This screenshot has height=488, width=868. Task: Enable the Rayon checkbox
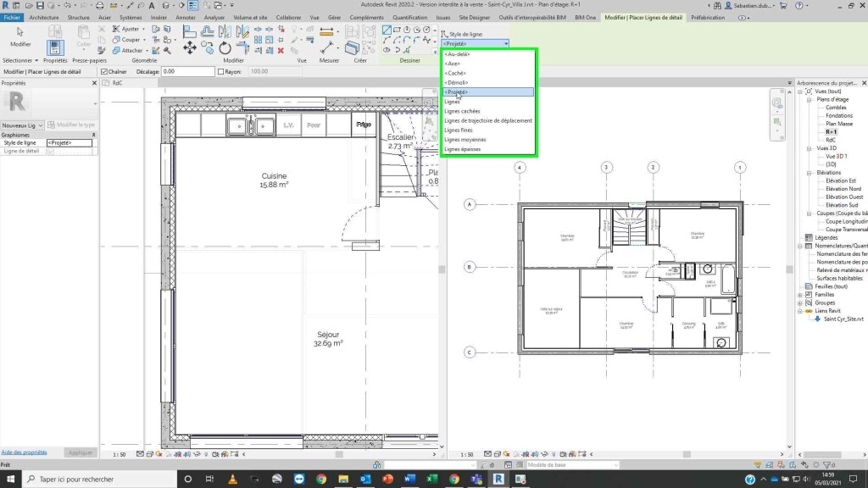220,72
